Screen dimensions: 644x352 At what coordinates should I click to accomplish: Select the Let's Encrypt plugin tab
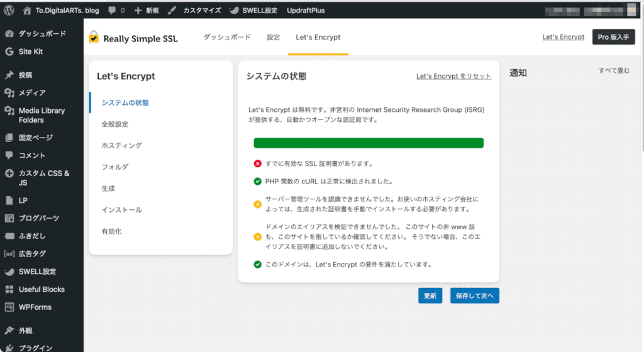(x=318, y=37)
